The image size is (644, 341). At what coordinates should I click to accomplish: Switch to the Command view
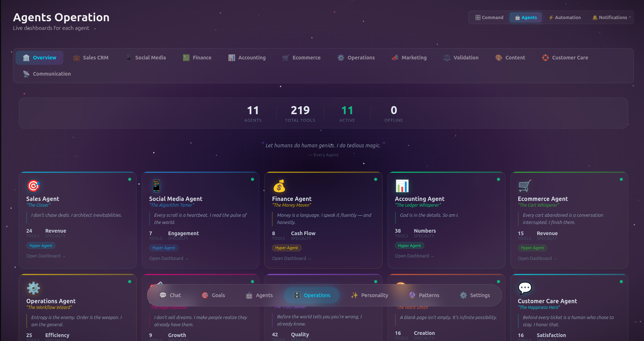[489, 17]
